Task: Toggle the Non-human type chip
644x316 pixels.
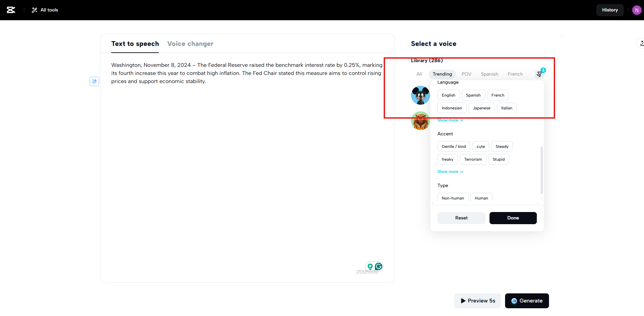Action: (453, 198)
